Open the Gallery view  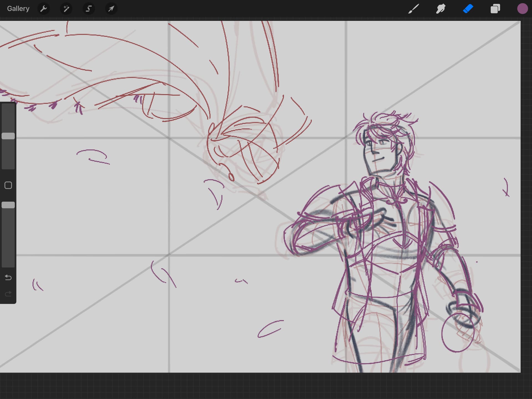[18, 9]
